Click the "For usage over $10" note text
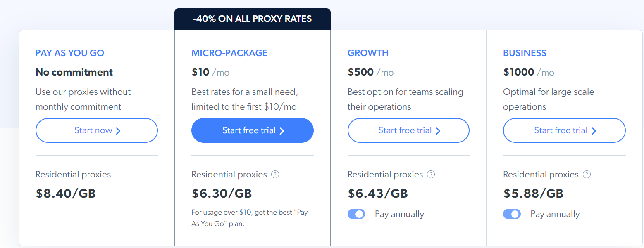This screenshot has height=248, width=644. click(x=250, y=218)
